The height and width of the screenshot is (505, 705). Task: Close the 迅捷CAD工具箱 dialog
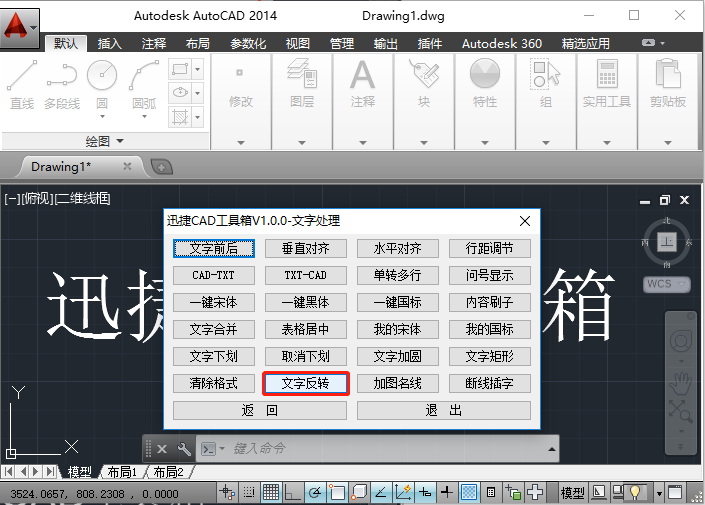525,221
